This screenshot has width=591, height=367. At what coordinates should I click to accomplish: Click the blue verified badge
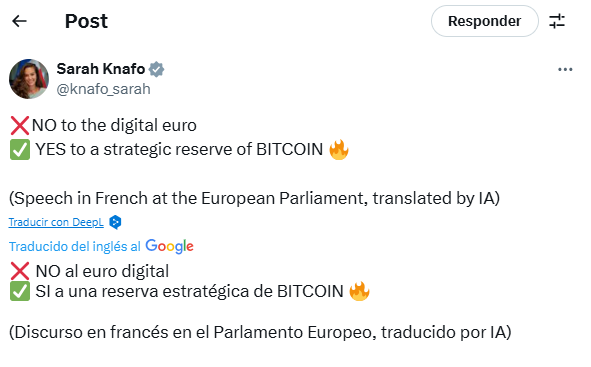click(156, 69)
